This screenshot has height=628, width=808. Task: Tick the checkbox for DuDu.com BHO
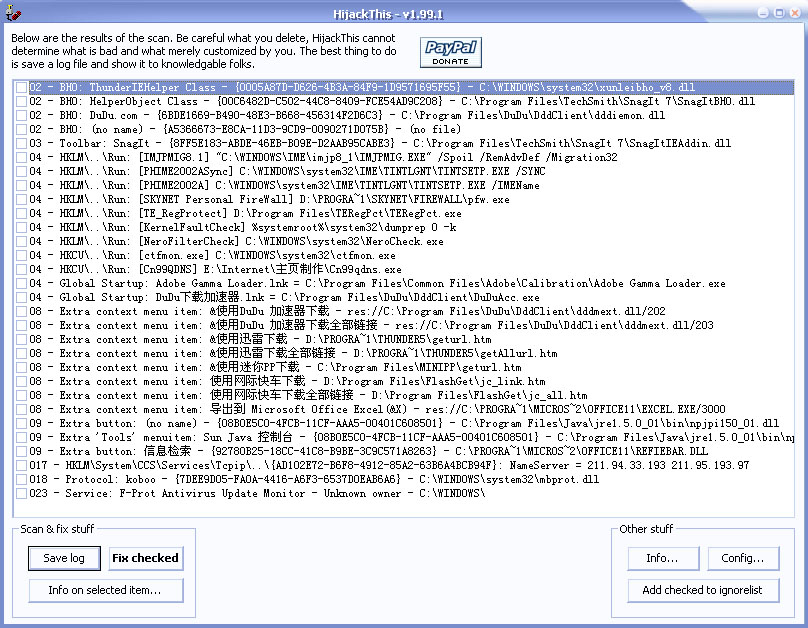(21, 115)
